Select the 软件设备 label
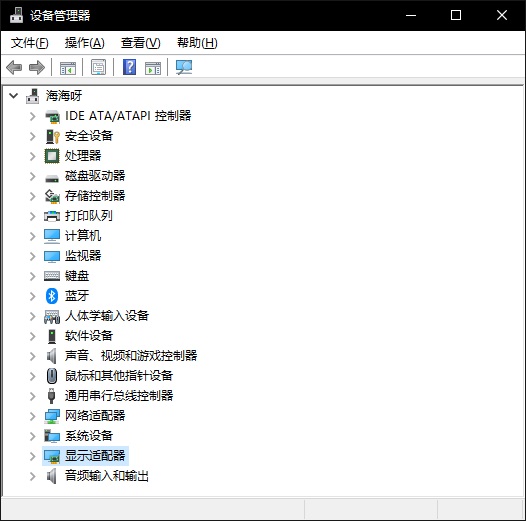This screenshot has height=521, width=526. coord(89,336)
